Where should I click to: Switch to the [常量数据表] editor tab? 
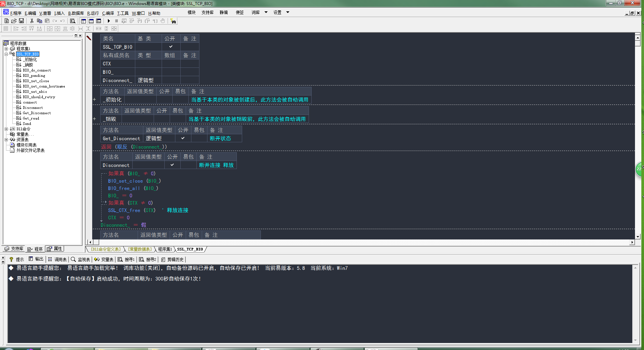tap(140, 249)
